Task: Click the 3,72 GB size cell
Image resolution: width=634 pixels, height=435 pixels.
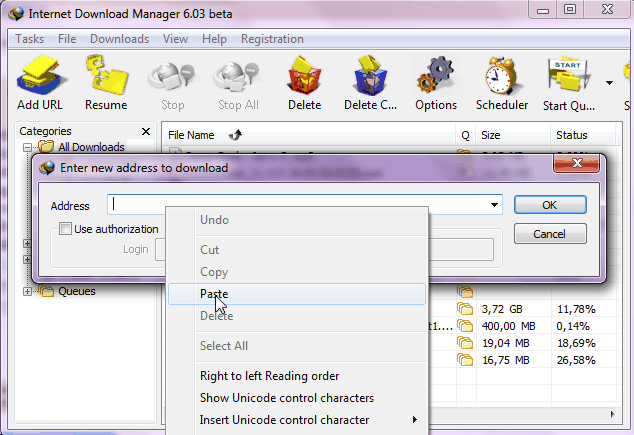Action: [x=502, y=309]
